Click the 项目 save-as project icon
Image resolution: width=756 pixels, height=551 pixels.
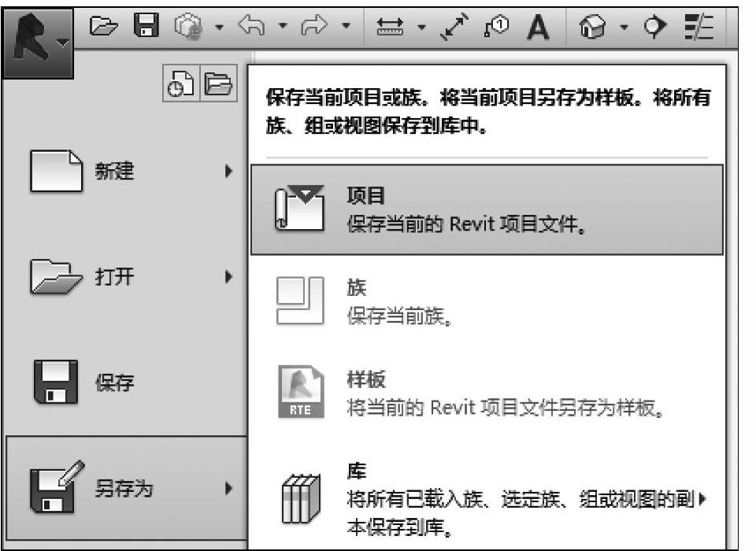point(299,209)
